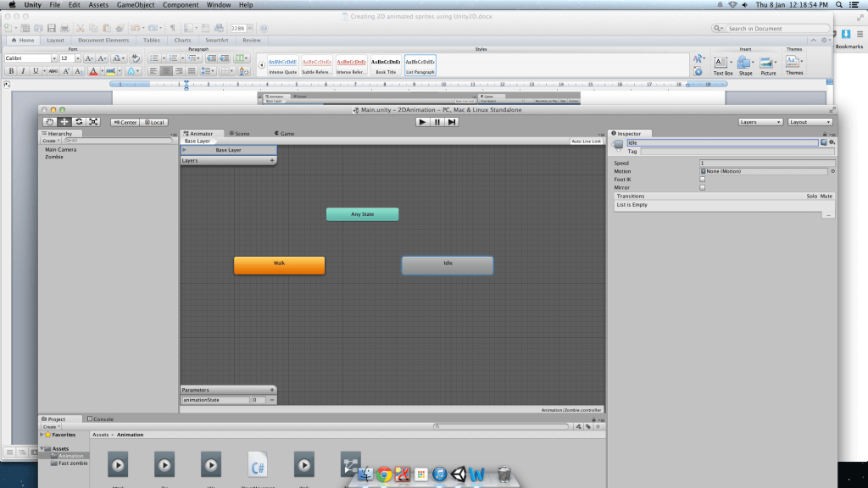Viewport: 868px width, 488px height.
Task: Select the Unity rotate tool
Action: coord(79,122)
